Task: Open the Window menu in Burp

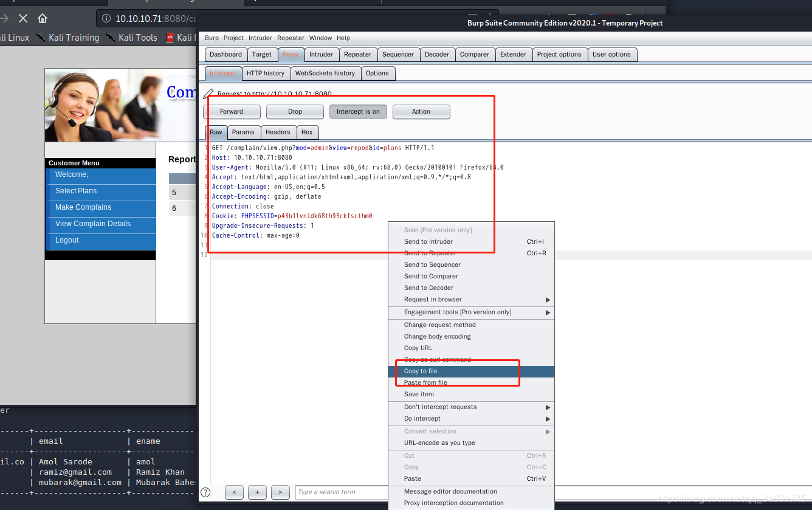Action: coord(320,38)
